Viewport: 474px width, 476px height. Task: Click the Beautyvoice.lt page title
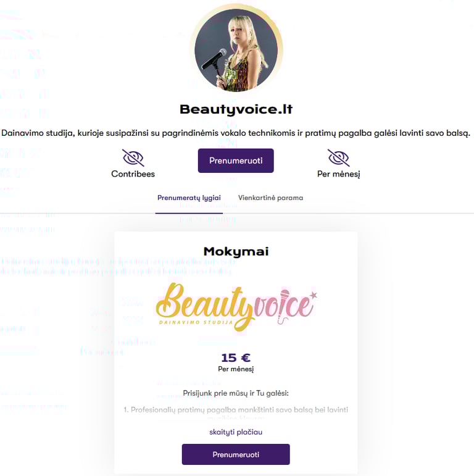pyautogui.click(x=236, y=109)
